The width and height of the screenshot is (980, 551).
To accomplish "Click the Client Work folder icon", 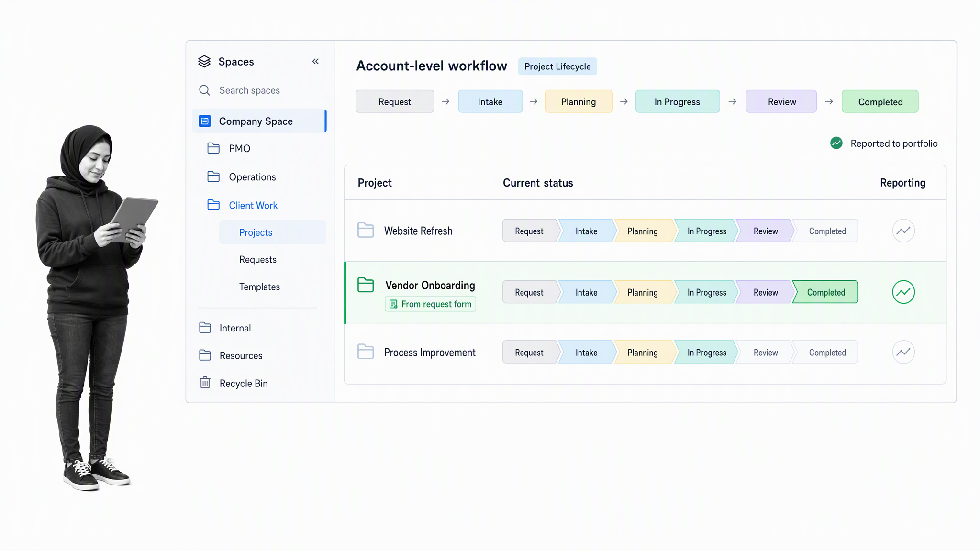I will (x=213, y=205).
